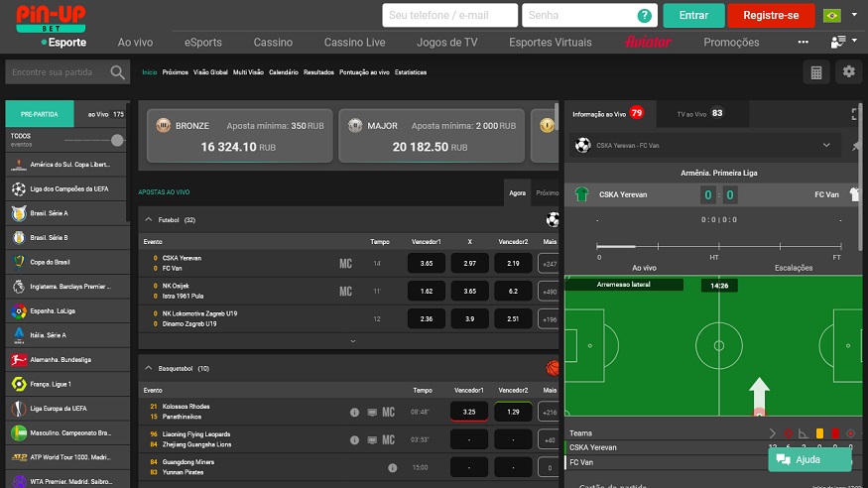868x488 pixels.
Task: Open the eSports menu item
Action: point(203,43)
